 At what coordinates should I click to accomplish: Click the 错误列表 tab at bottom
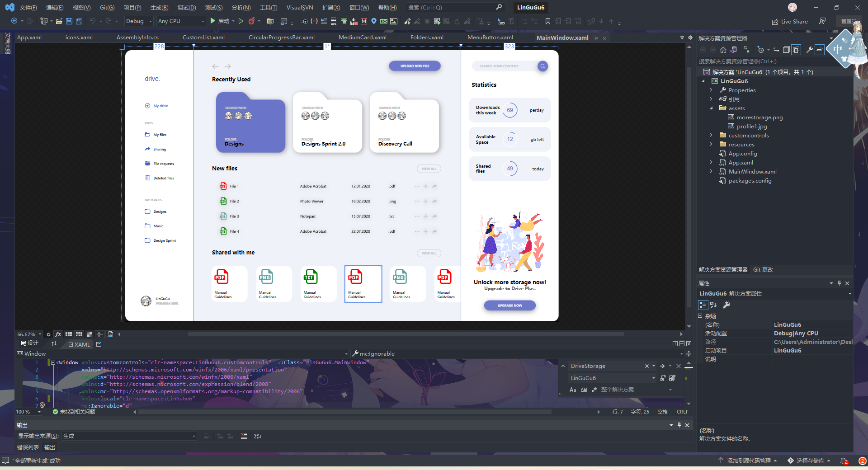click(x=28, y=447)
